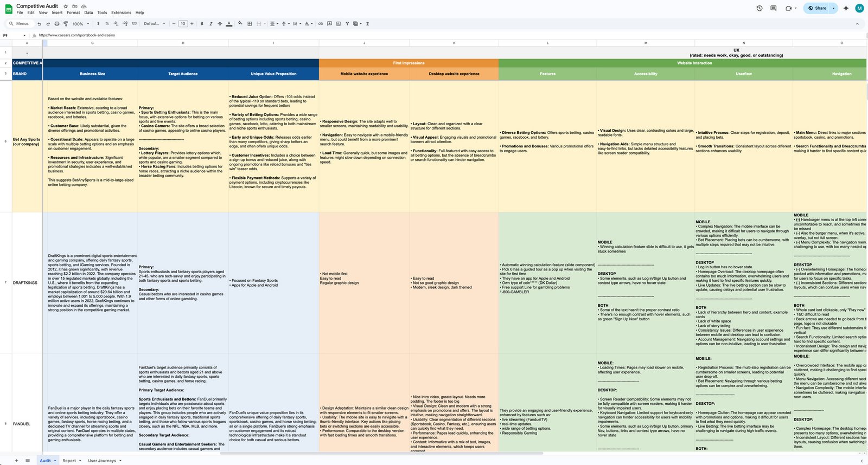Toggle strikethrough formatting
868x465 pixels.
click(220, 24)
